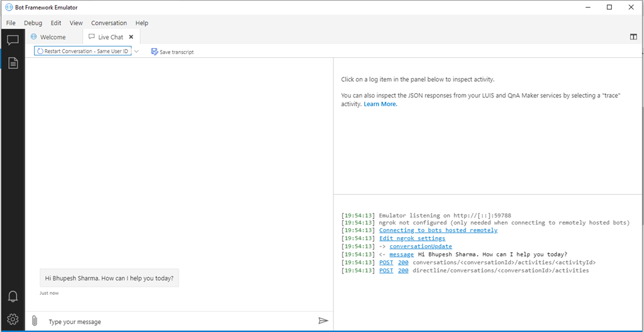Image resolution: width=644 pixels, height=332 pixels.
Task: Open the File menu
Action: coord(11,23)
